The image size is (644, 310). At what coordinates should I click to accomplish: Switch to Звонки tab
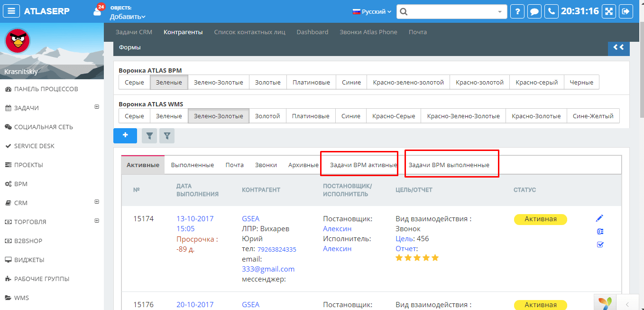pyautogui.click(x=266, y=165)
